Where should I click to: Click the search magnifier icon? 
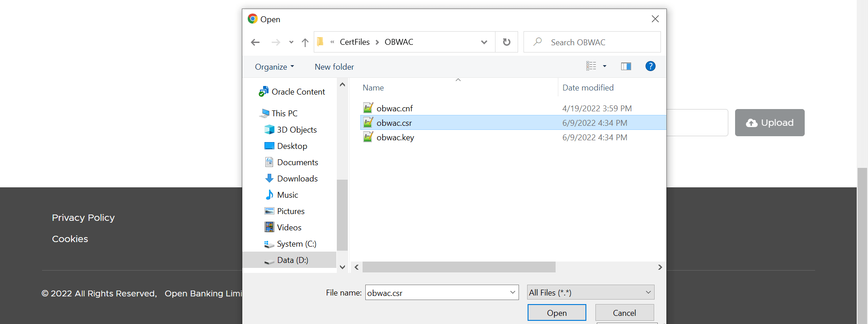point(538,42)
